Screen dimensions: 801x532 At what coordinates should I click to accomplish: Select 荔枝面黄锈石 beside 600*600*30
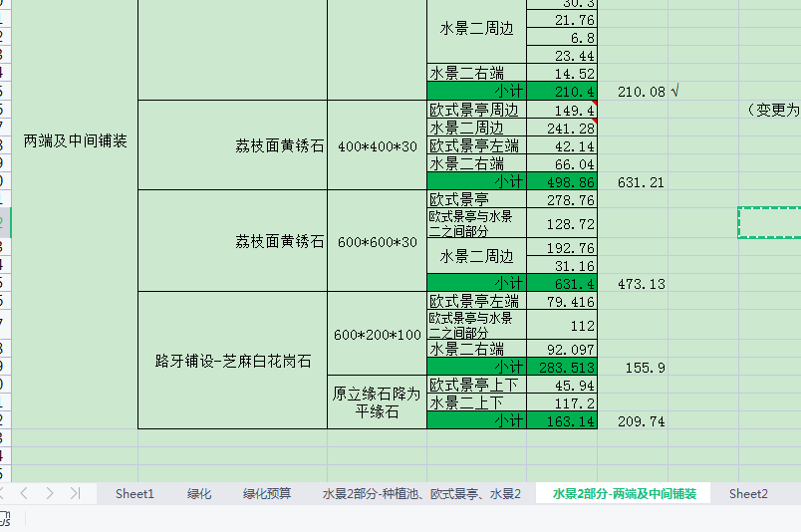pyautogui.click(x=232, y=241)
